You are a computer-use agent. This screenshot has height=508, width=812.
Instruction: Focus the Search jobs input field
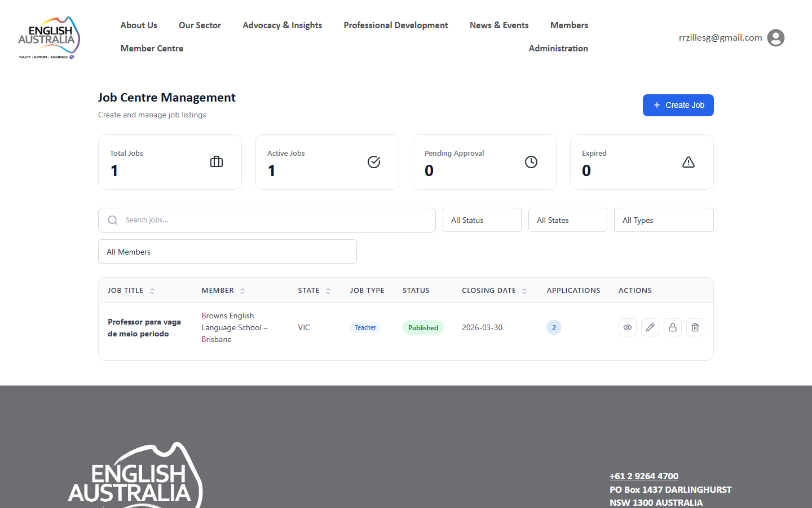267,220
